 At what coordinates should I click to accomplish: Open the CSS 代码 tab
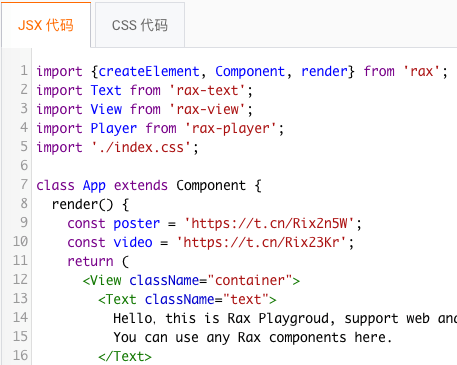140,25
